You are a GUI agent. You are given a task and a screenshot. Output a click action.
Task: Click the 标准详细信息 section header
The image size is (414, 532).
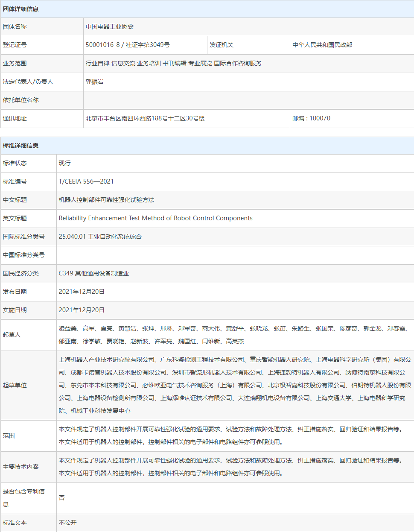point(20,146)
